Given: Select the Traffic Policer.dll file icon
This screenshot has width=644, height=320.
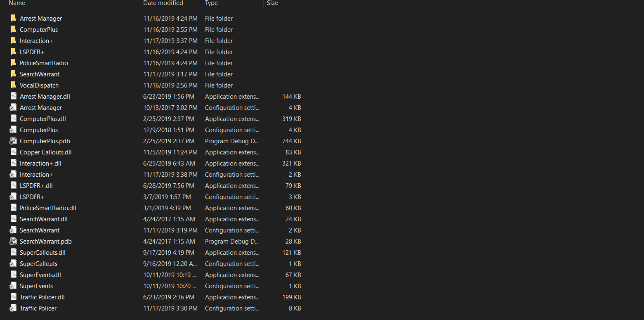Looking at the screenshot, I should click(x=13, y=297).
